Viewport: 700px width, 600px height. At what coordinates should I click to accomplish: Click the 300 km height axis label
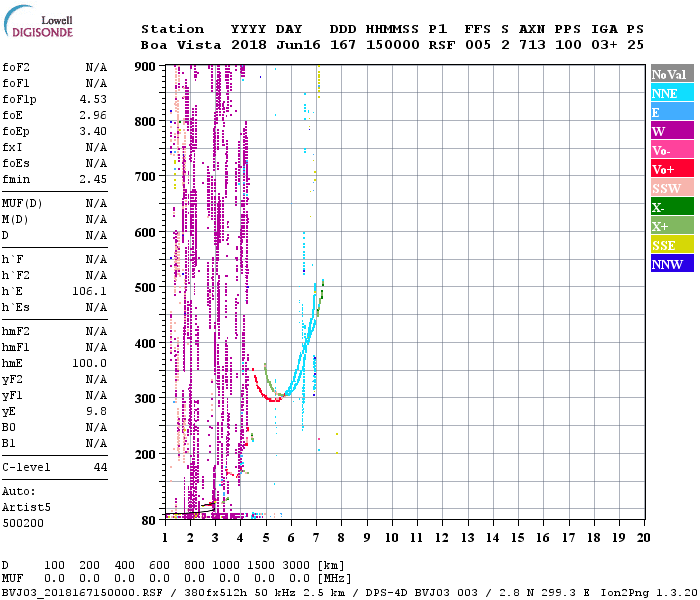coord(145,398)
